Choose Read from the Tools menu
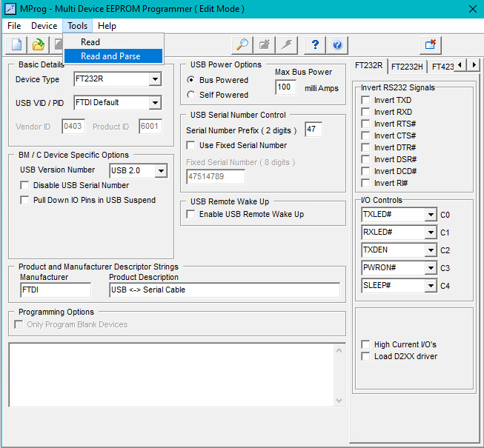This screenshot has height=448, width=484. click(x=113, y=42)
